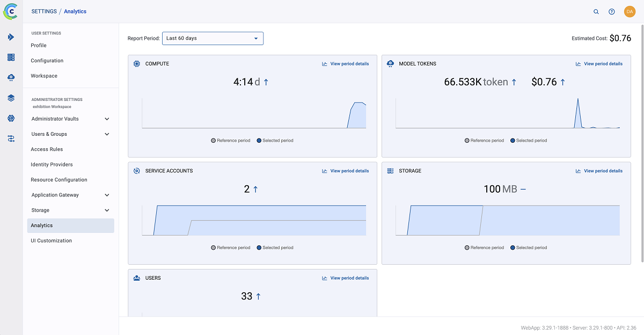The image size is (644, 335).
Task: View period details for Storage
Action: (x=599, y=171)
